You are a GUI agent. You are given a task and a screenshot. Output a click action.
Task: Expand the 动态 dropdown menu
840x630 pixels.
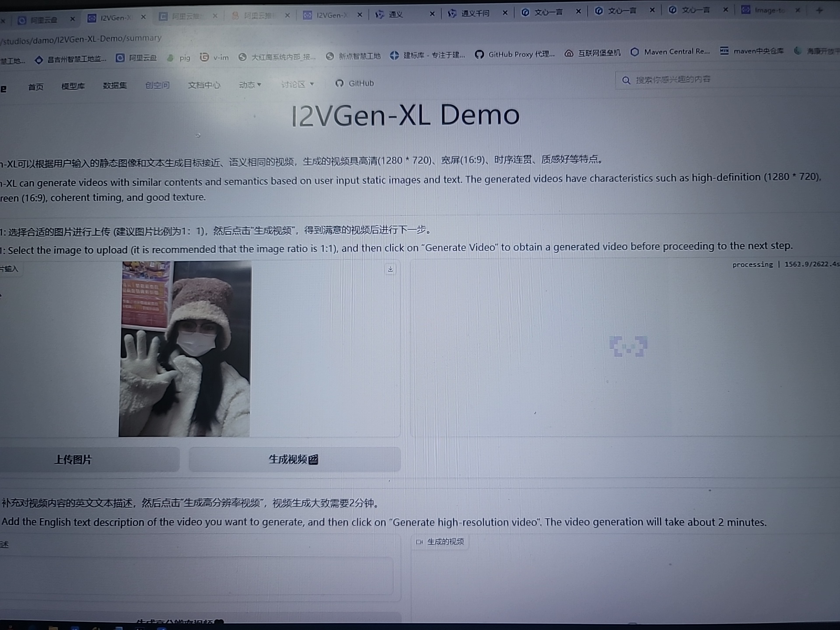coord(250,85)
